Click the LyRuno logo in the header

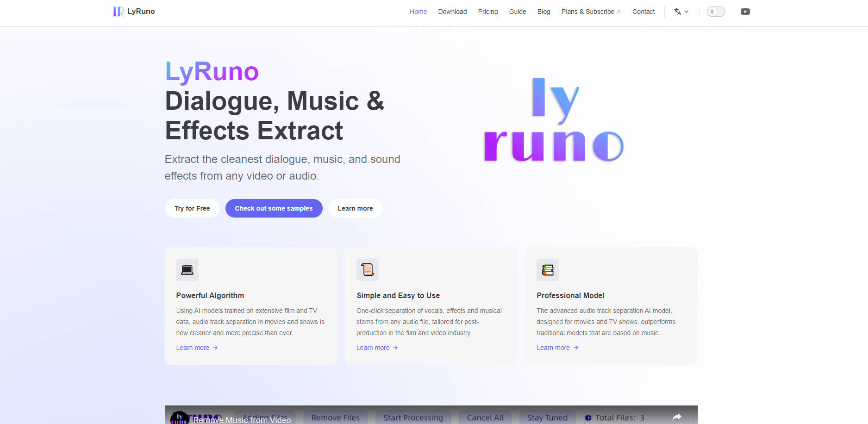coord(134,11)
